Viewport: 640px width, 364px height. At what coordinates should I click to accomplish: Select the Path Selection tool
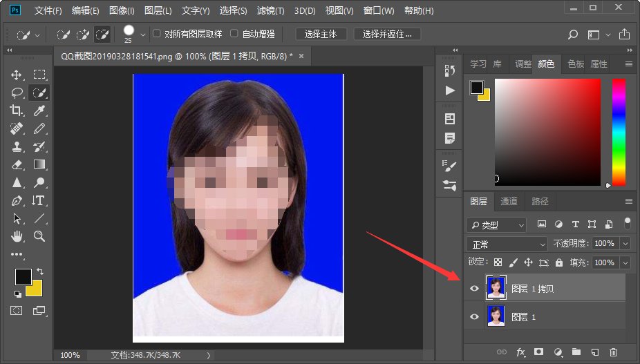17,218
